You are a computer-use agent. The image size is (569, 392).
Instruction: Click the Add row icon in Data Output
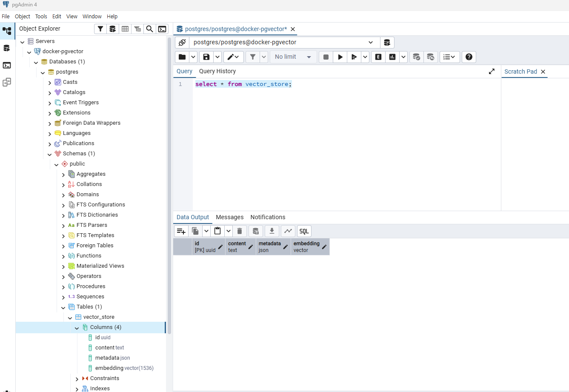[181, 231]
